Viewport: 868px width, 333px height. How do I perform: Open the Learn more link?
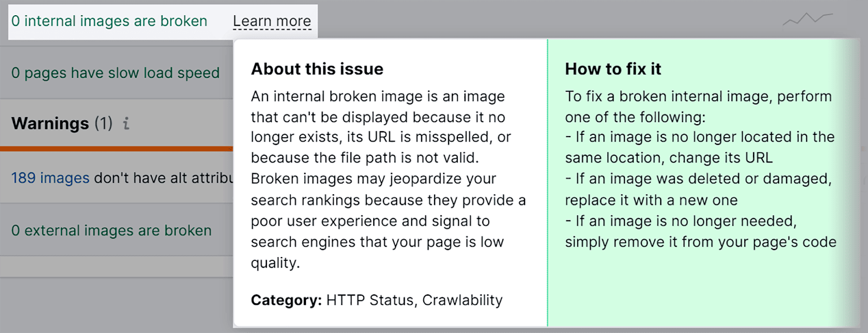pyautogui.click(x=272, y=21)
